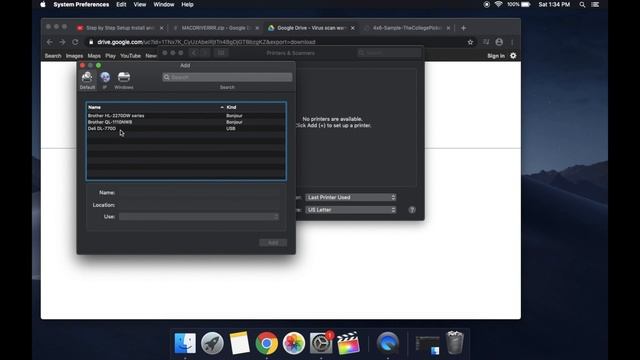Open Launchpad rocket from Dock
The width and height of the screenshot is (640, 360).
(212, 343)
